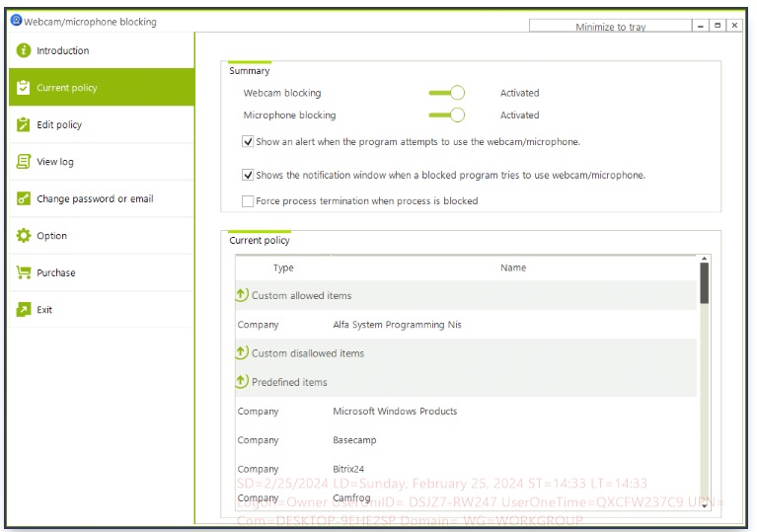Screen dimensions: 757x532
Task: Collapse the Custom disallowed items group
Action: (x=242, y=353)
